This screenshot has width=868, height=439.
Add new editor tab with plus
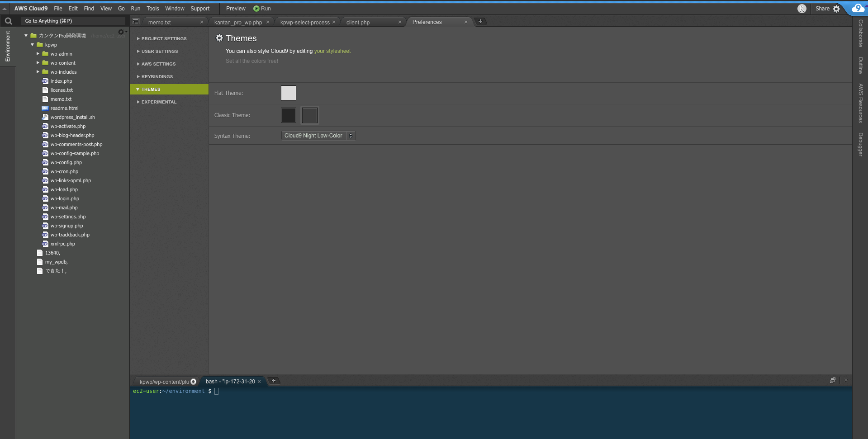coord(480,21)
